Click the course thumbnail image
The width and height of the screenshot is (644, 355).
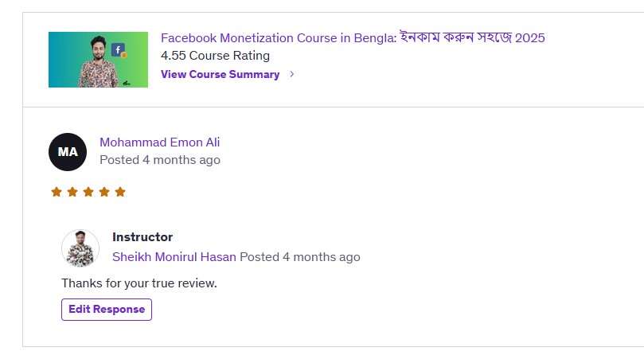[98, 60]
